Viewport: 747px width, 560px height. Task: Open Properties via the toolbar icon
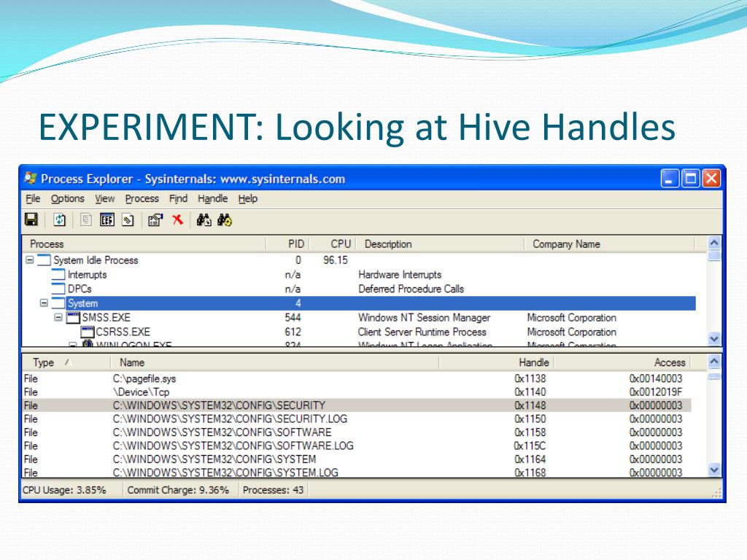coord(155,220)
